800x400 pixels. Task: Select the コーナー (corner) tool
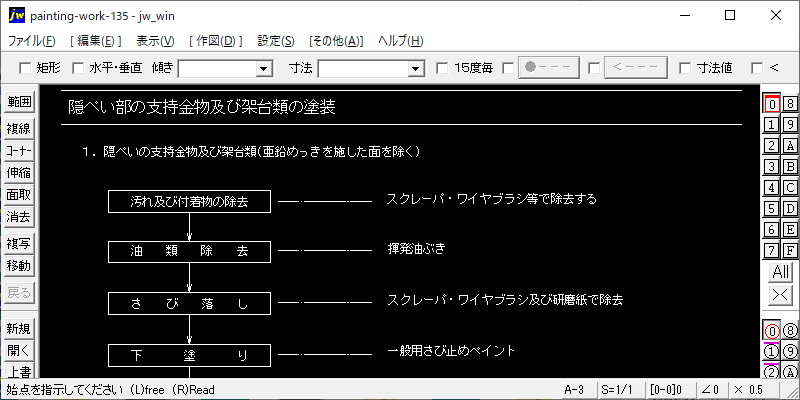click(x=19, y=151)
